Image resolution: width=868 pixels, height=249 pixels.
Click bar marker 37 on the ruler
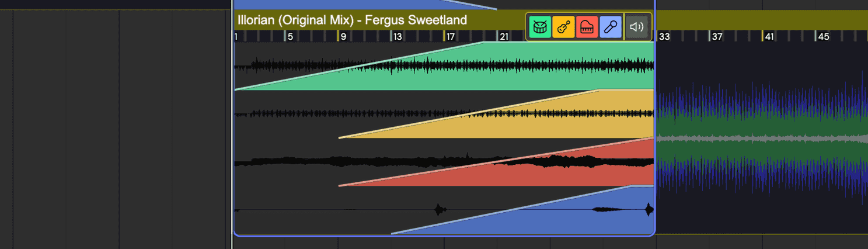[717, 36]
